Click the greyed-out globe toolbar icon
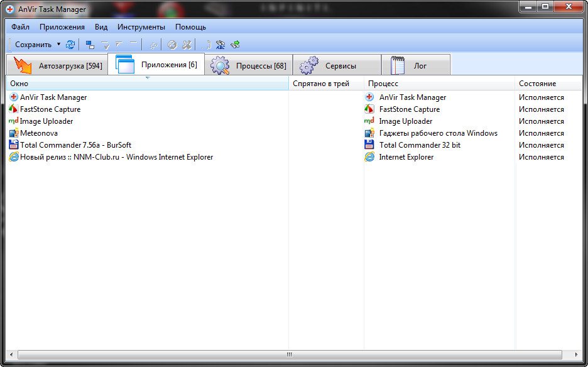 (172, 45)
